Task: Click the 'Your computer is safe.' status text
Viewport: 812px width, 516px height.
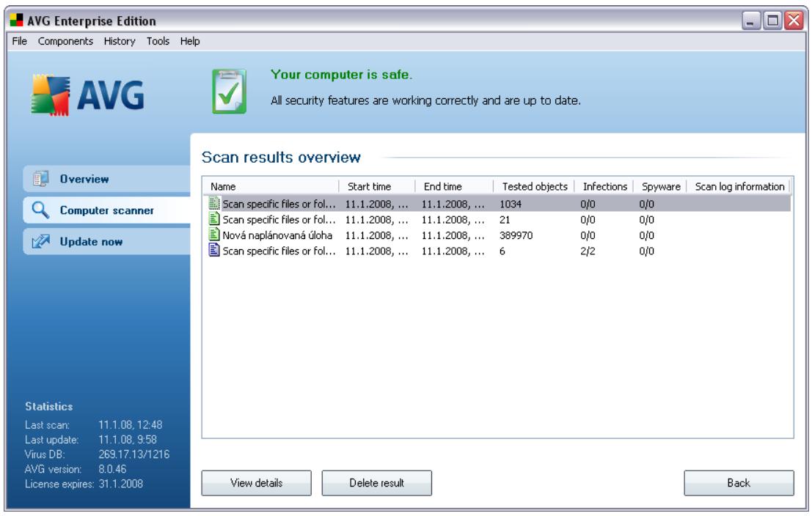Action: (341, 75)
